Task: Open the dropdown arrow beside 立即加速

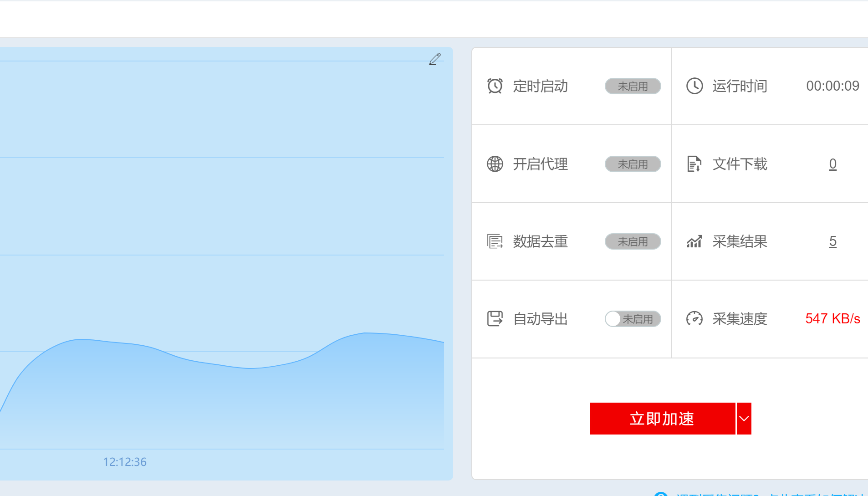Action: (744, 419)
